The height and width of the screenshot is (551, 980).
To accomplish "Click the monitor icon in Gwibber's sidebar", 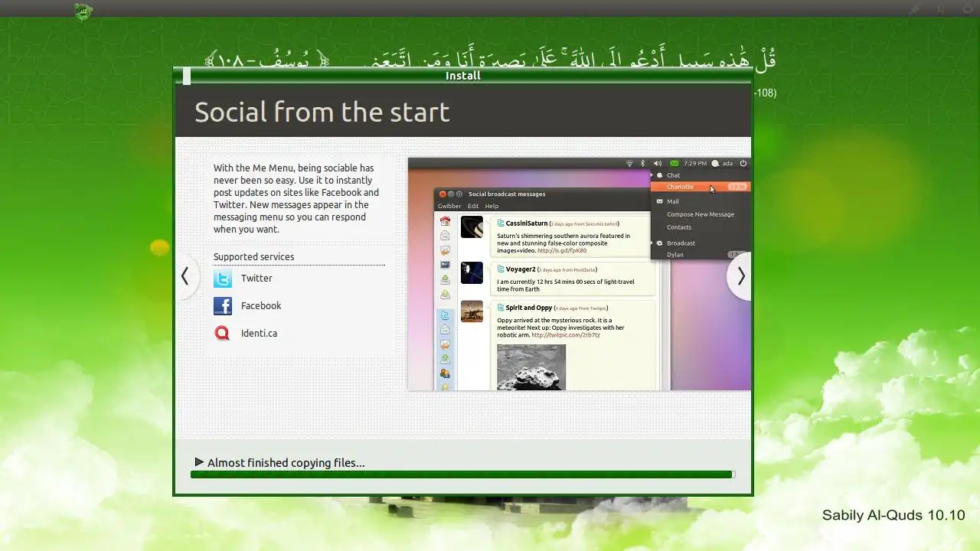I will (445, 265).
